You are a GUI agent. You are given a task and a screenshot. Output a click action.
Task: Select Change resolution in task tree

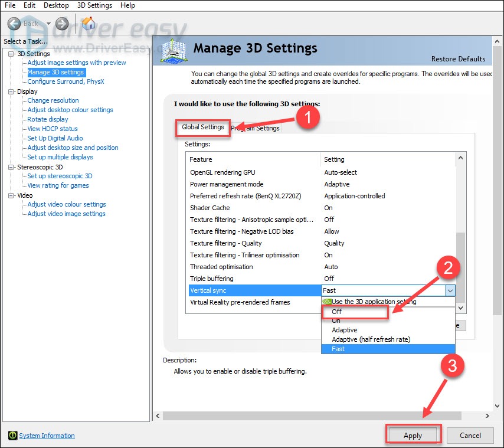point(53,100)
